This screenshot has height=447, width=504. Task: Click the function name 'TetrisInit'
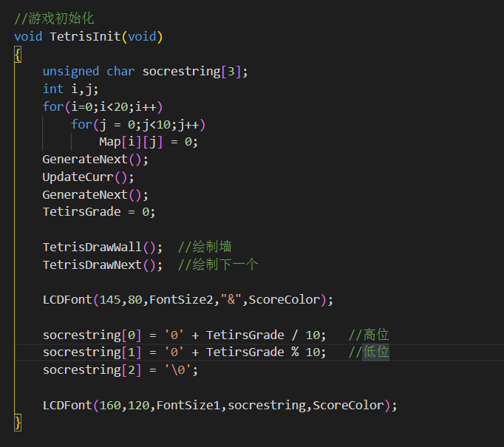click(x=85, y=36)
